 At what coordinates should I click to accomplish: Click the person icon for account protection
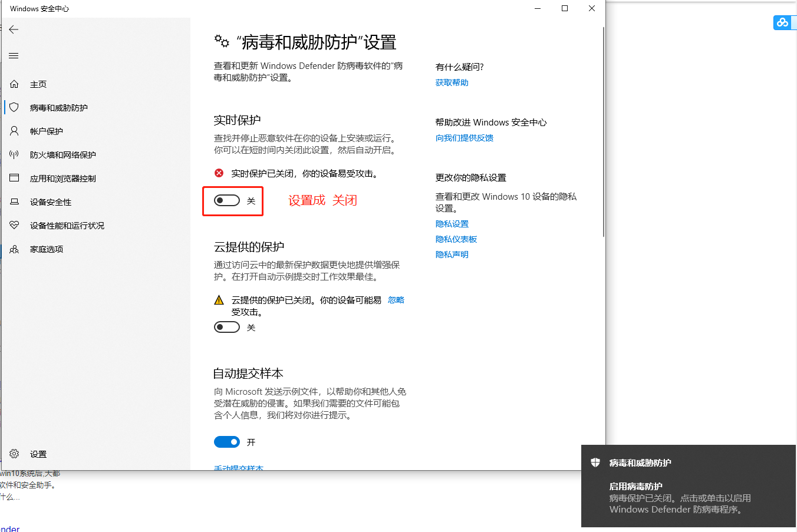(14, 131)
